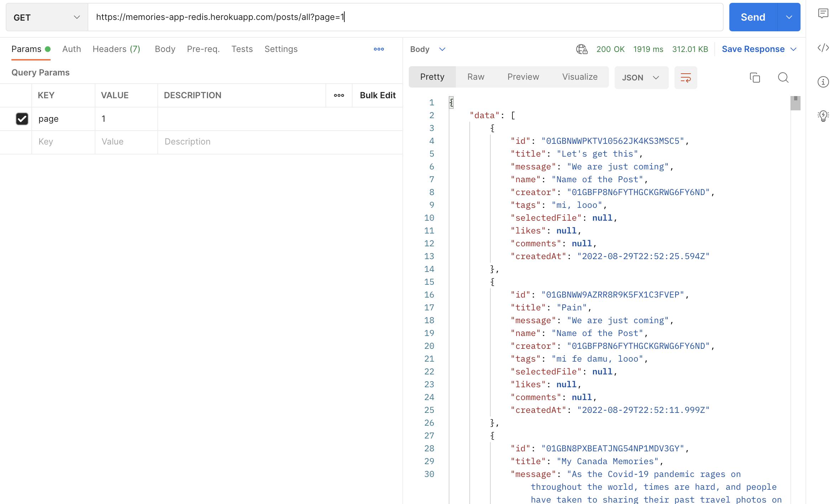This screenshot has width=839, height=504.
Task: Click the id value "01GBNWWPKTV10562JK4KS3MSC5"
Action: point(613,141)
